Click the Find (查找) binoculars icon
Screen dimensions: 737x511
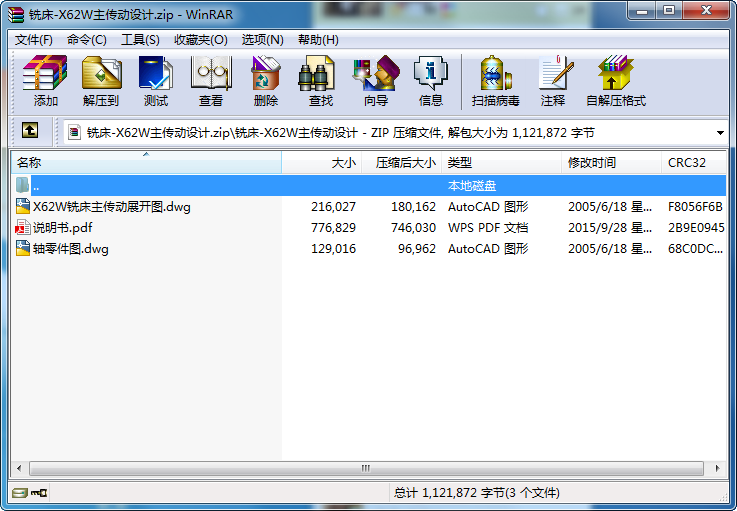(316, 73)
